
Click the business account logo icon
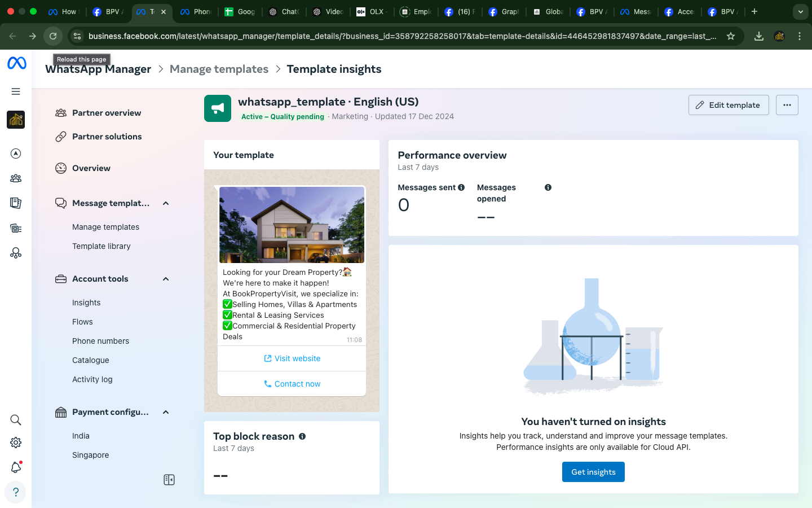click(x=16, y=120)
